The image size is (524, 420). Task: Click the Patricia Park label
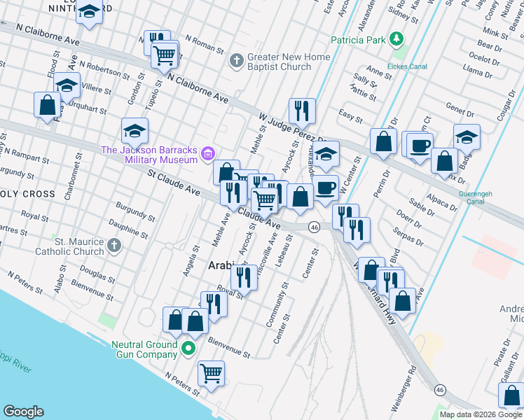coord(358,41)
